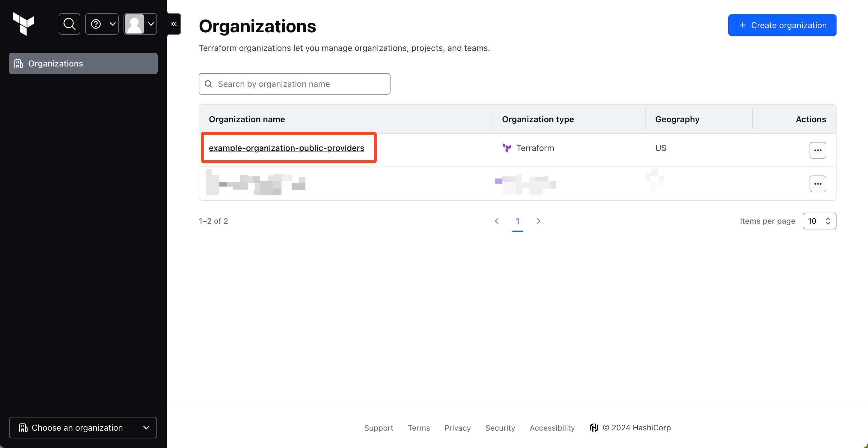This screenshot has height=448, width=868.
Task: Click the Terraform logo in sidebar
Action: pos(23,24)
